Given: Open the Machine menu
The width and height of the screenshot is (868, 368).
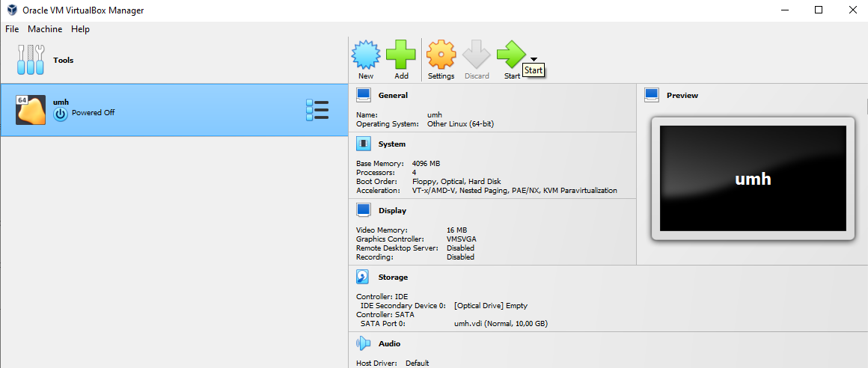Looking at the screenshot, I should (x=45, y=29).
